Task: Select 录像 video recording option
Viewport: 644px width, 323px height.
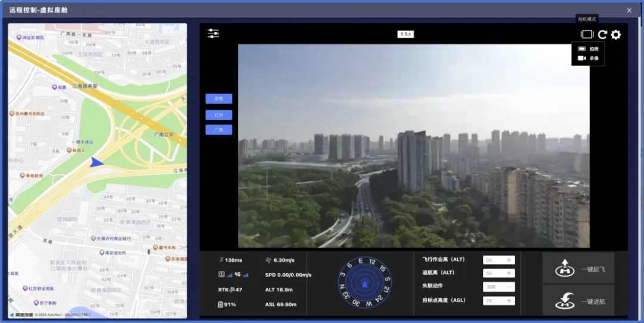Action: [588, 59]
